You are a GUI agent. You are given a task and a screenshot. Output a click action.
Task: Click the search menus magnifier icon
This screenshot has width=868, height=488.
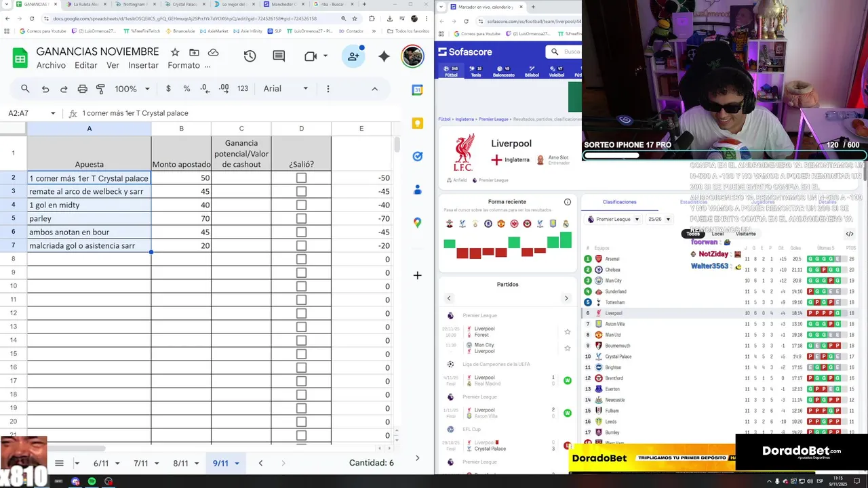coord(25,89)
